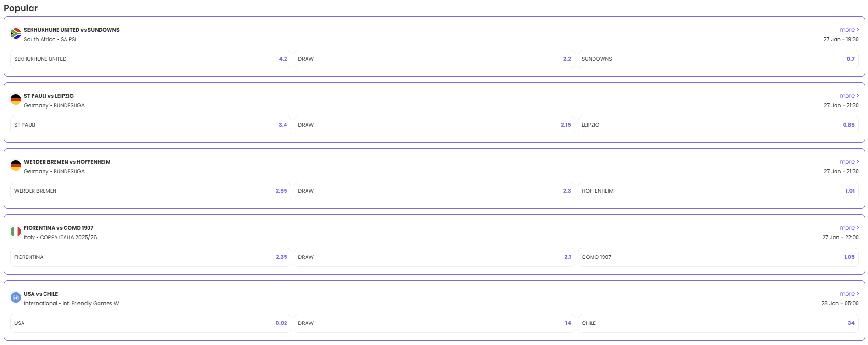Pick Werder Bremen win at 2.55

(x=151, y=191)
